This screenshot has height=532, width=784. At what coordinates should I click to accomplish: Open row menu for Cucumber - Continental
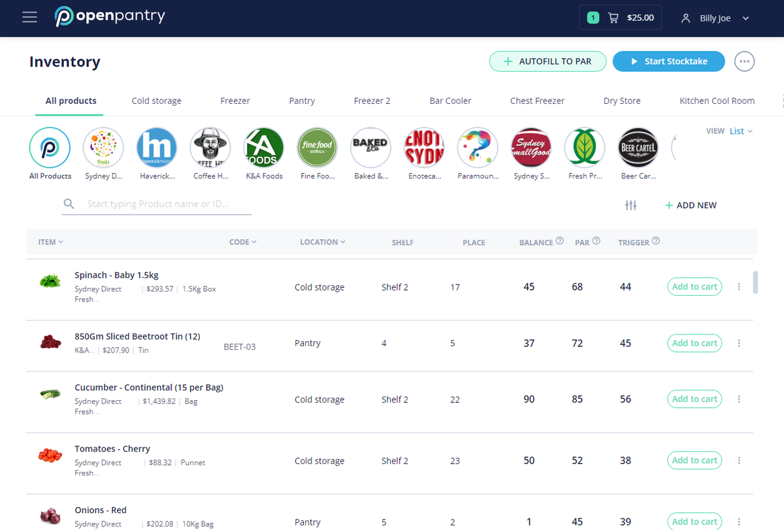739,399
